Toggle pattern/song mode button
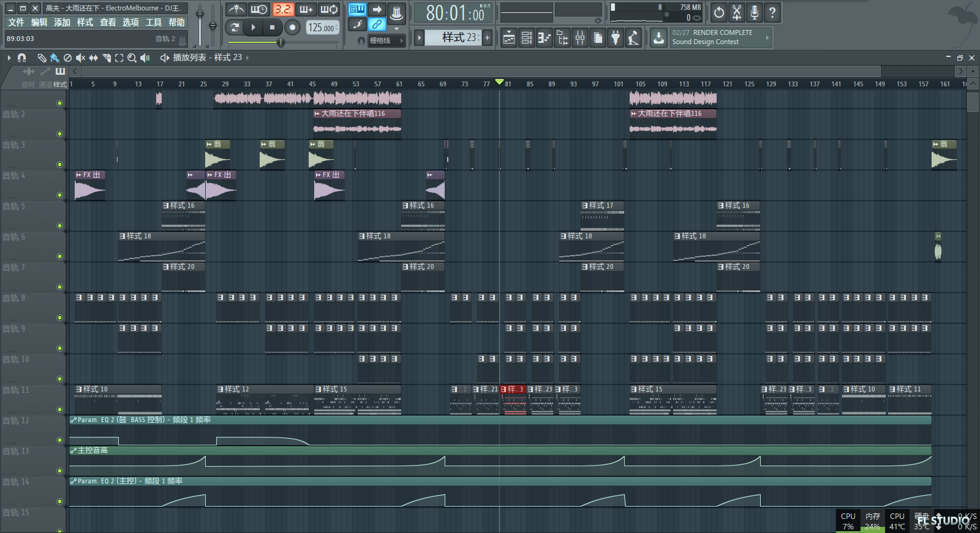980x533 pixels. 234,27
